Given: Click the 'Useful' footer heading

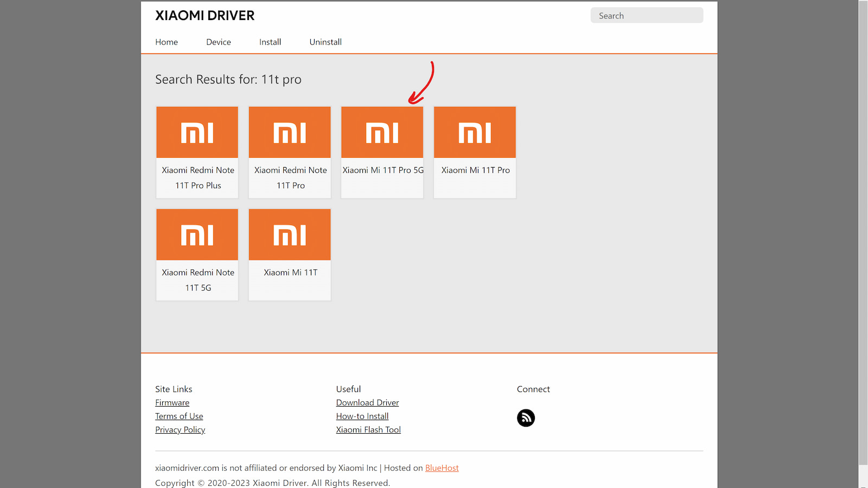Looking at the screenshot, I should click(348, 389).
